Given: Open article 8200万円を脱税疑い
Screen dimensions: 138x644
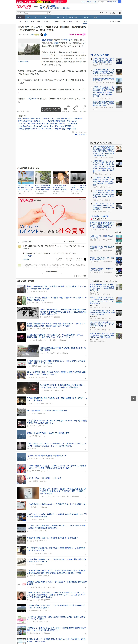Looking at the screenshot, I should click(47, 411).
